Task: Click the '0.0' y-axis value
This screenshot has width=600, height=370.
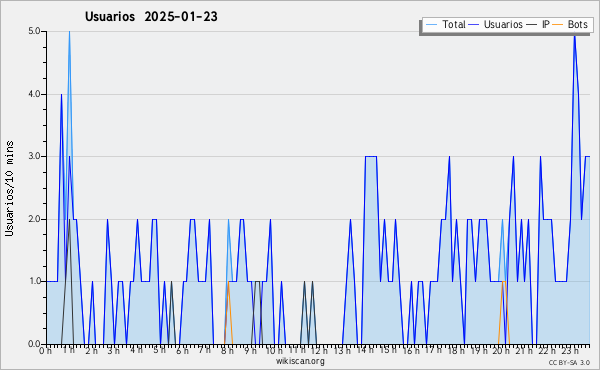Action: pos(34,344)
